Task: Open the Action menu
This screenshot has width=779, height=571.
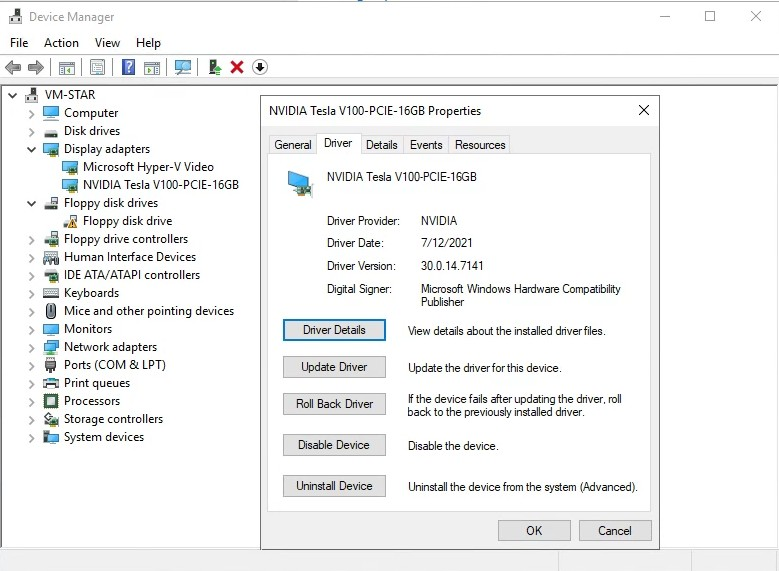Action: click(x=61, y=43)
